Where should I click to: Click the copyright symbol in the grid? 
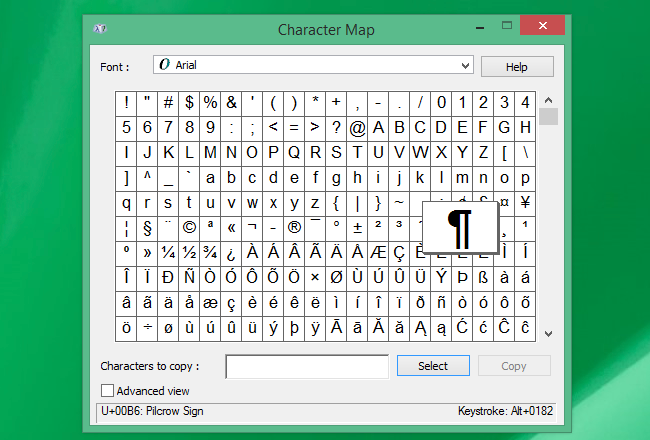pyautogui.click(x=189, y=227)
